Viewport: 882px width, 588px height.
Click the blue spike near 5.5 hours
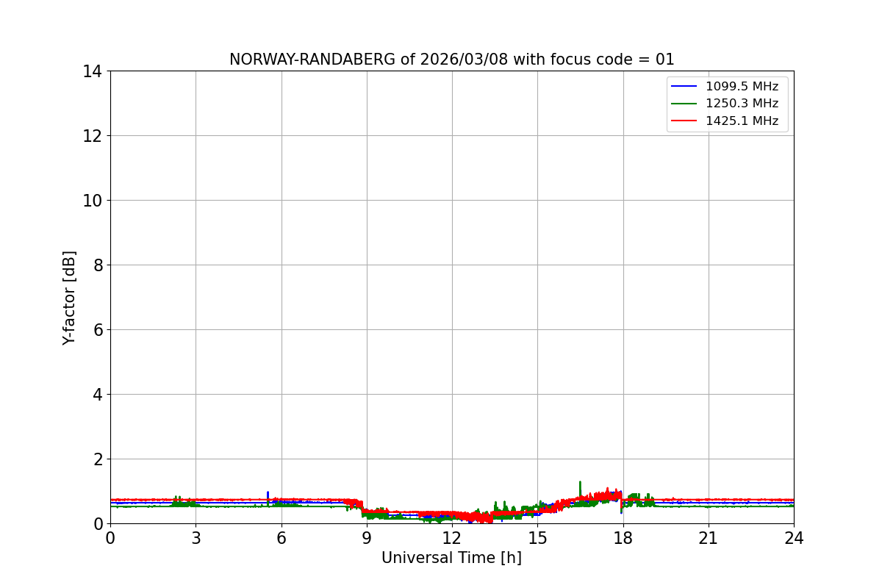point(268,496)
